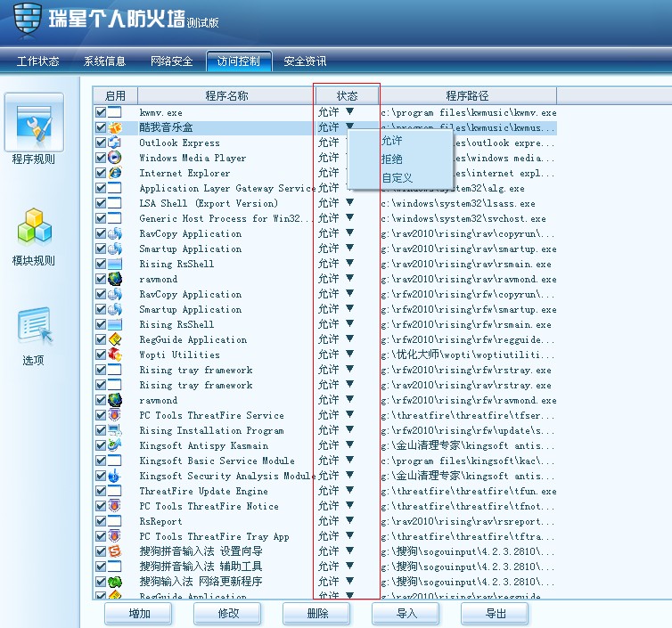Select the ravmond row with rav\ravmond.exe path

[x=325, y=280]
